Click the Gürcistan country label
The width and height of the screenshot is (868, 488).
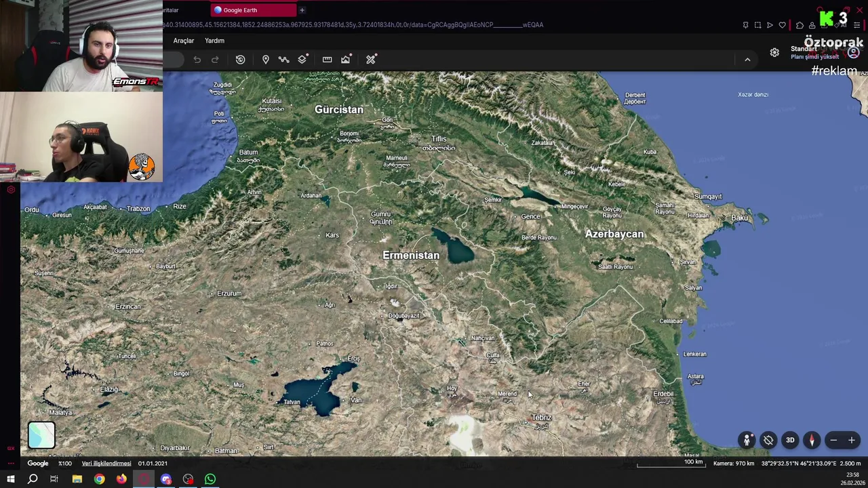point(339,109)
